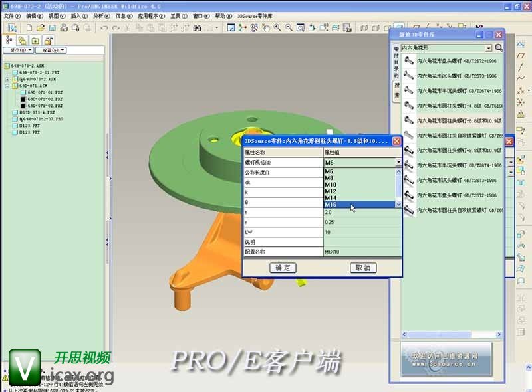
Task: Refit the model to the screen
Action: click(x=301, y=28)
